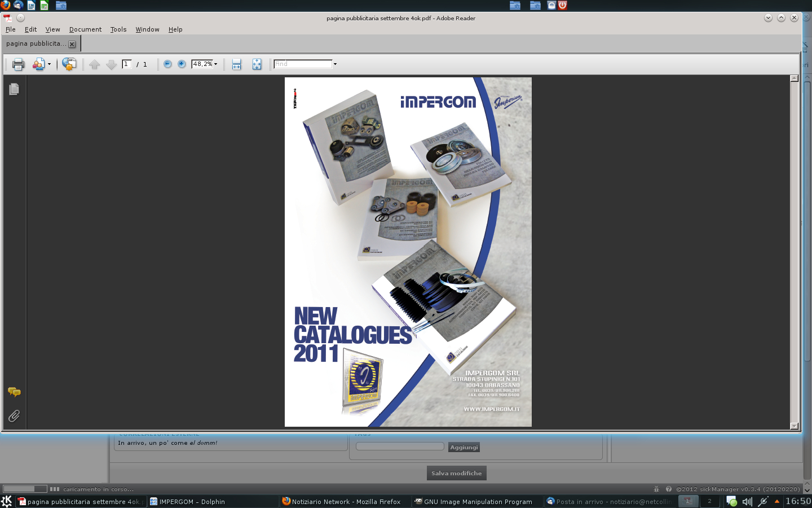Open the Attachments paperclip panel
Screen dimensions: 812x508
[14, 416]
